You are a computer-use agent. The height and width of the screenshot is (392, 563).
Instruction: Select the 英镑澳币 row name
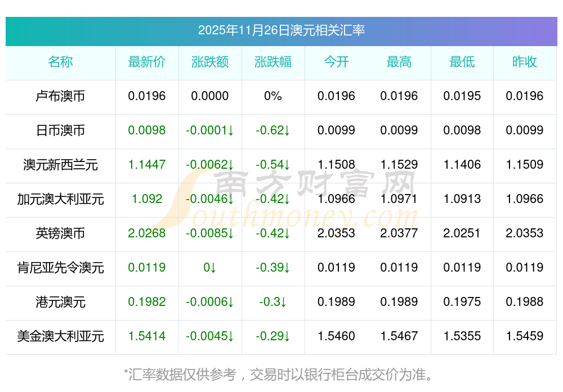[x=60, y=233]
